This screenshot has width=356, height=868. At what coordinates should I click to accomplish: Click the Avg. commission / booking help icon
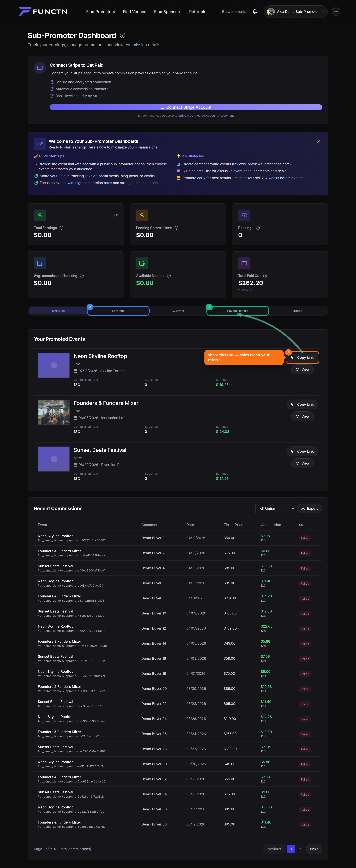[x=82, y=276]
